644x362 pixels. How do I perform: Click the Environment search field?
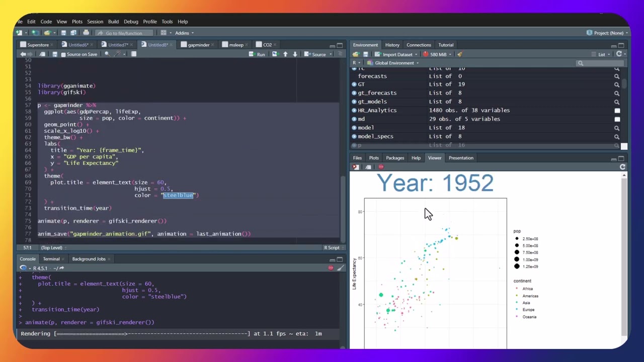pyautogui.click(x=601, y=63)
